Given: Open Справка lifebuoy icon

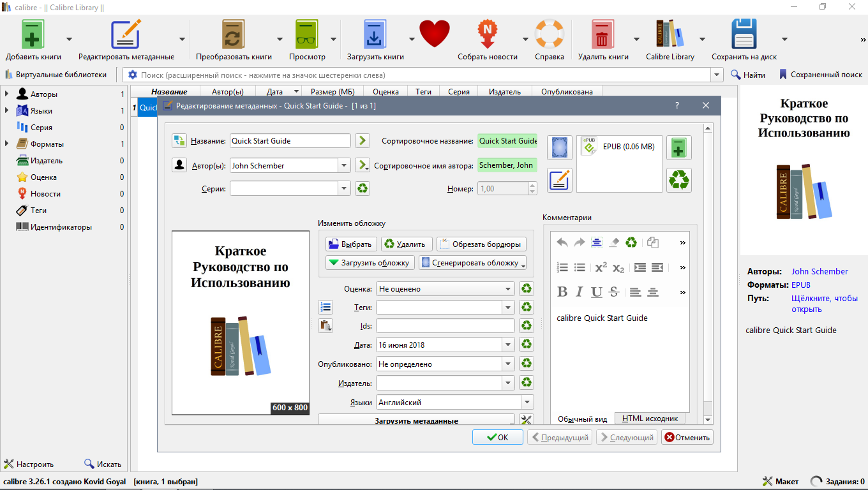Looking at the screenshot, I should tap(550, 34).
